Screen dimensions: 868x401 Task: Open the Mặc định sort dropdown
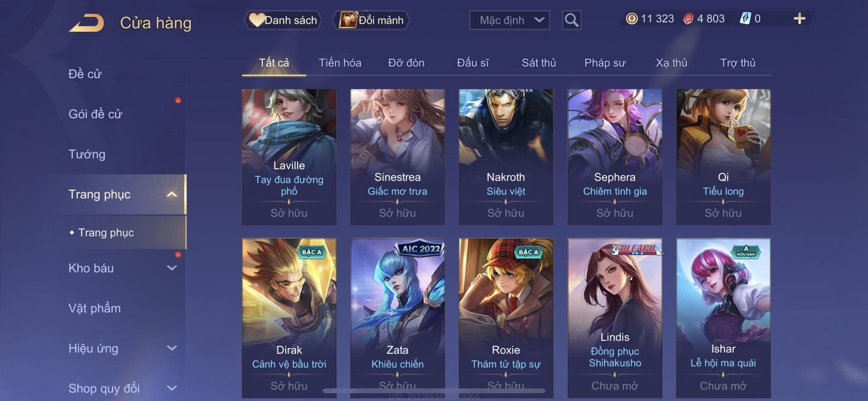point(509,20)
